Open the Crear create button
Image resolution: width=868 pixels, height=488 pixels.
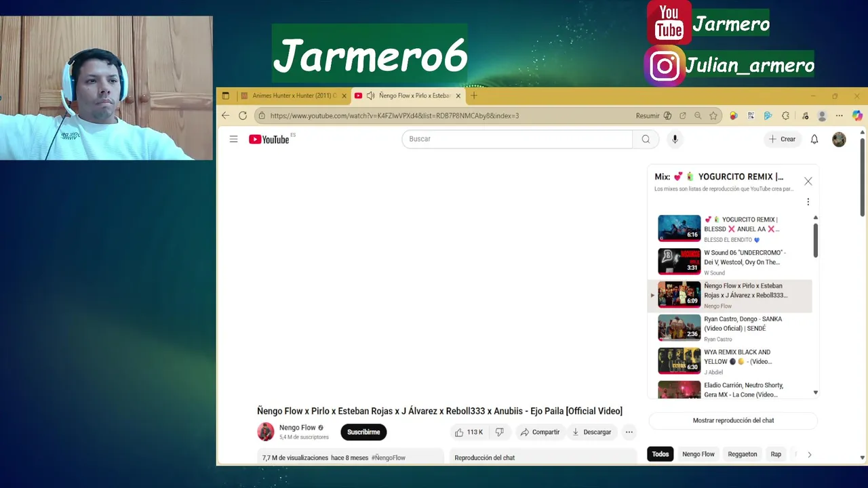coord(782,139)
